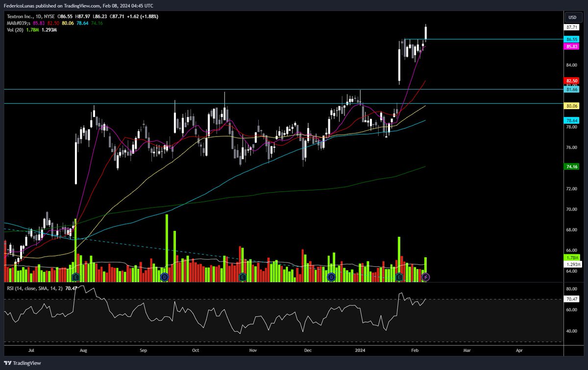The image size is (588, 370).
Task: Click the FedericoLunas published header text
Action: (79, 6)
